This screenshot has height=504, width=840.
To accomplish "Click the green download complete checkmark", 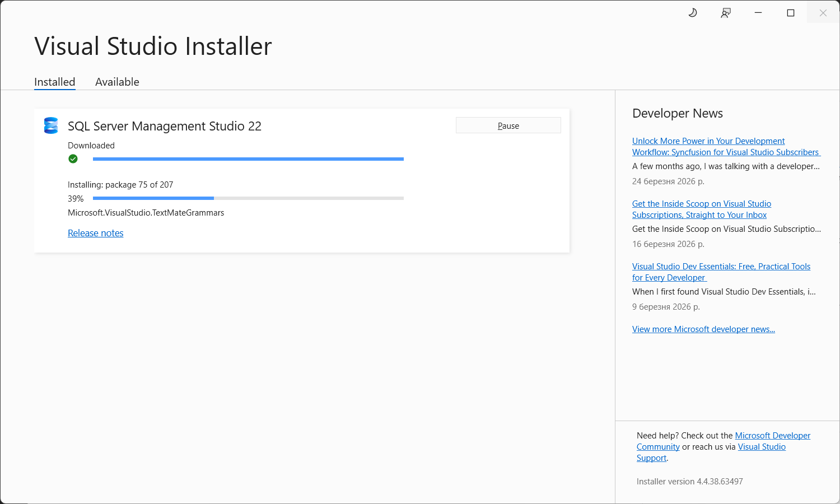I will (x=73, y=159).
